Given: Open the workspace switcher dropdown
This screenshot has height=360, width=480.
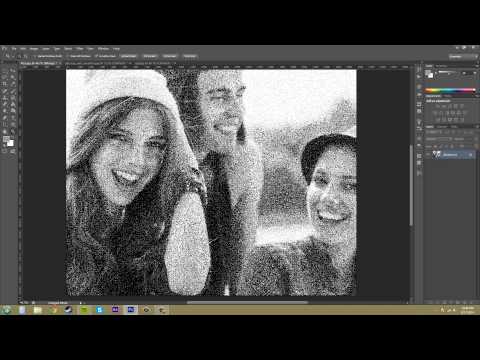Looking at the screenshot, I should (463, 56).
